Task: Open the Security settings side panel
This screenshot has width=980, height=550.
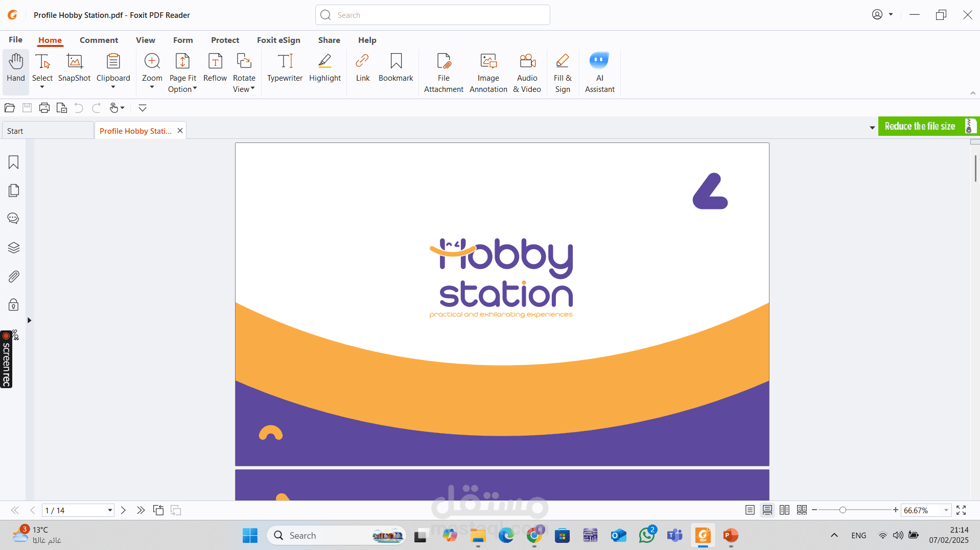Action: pyautogui.click(x=14, y=305)
